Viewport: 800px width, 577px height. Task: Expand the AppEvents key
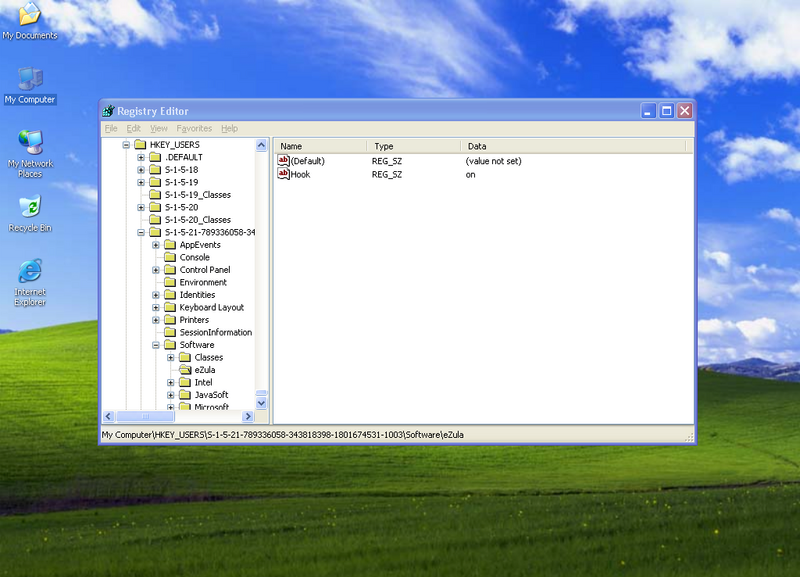[x=156, y=245]
